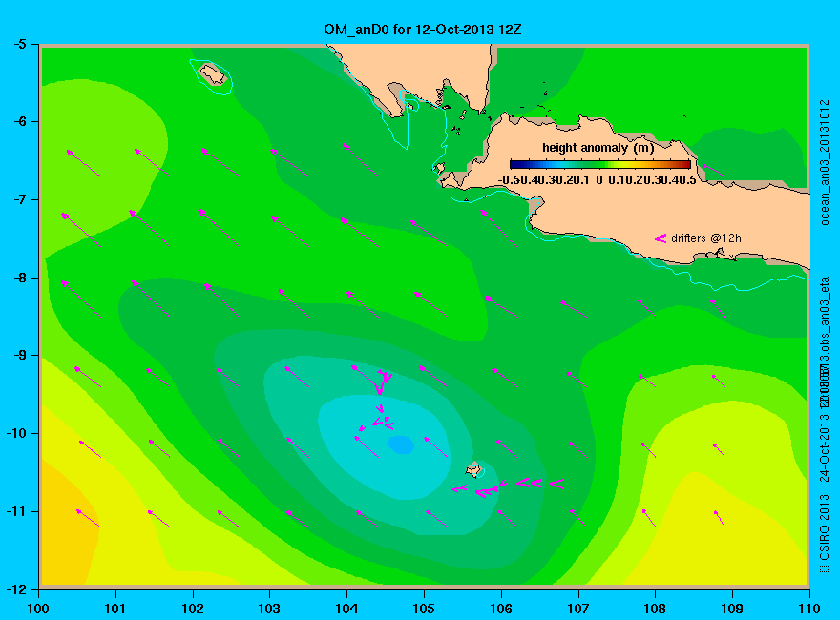The image size is (840, 620).
Task: Click the longitude label 108
Action: 655,609
